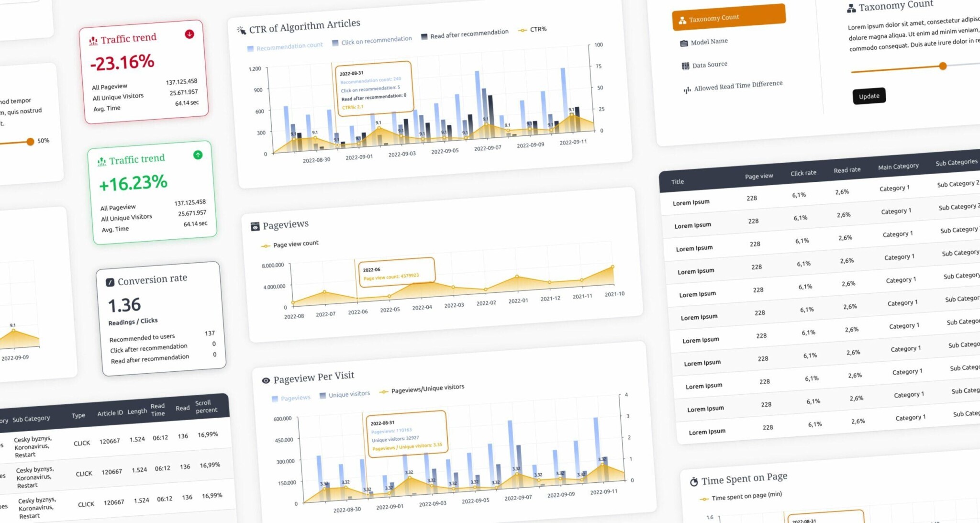Sort table by Main Category header
This screenshot has height=523, width=980.
[898, 167]
